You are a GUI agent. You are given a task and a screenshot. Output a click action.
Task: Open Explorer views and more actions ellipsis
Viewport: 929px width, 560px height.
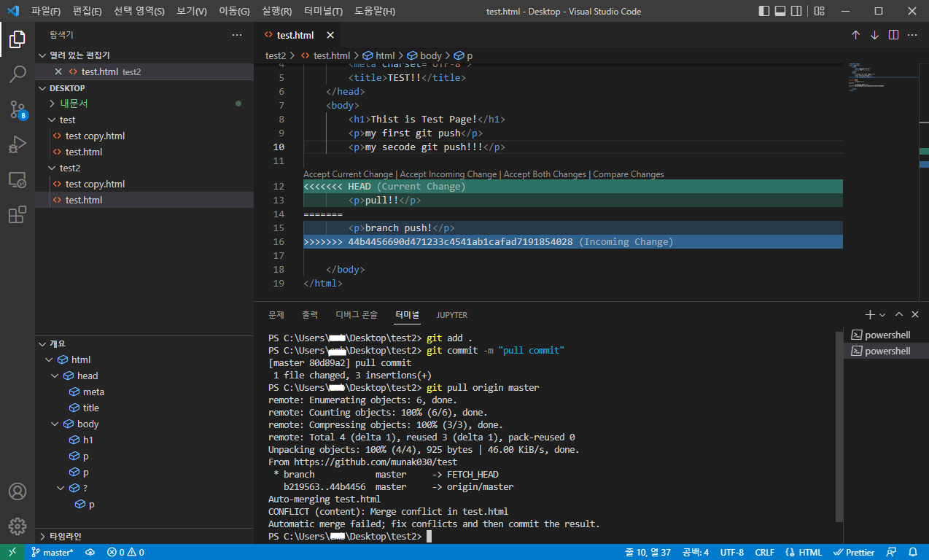[x=237, y=35]
